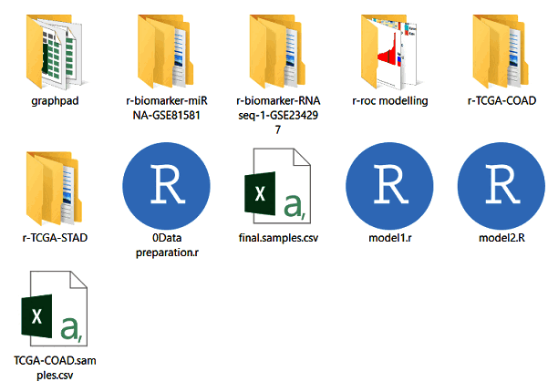This screenshot has height=392, width=548.
Task: Click the "model1.r" file name label
Action: [x=389, y=238]
